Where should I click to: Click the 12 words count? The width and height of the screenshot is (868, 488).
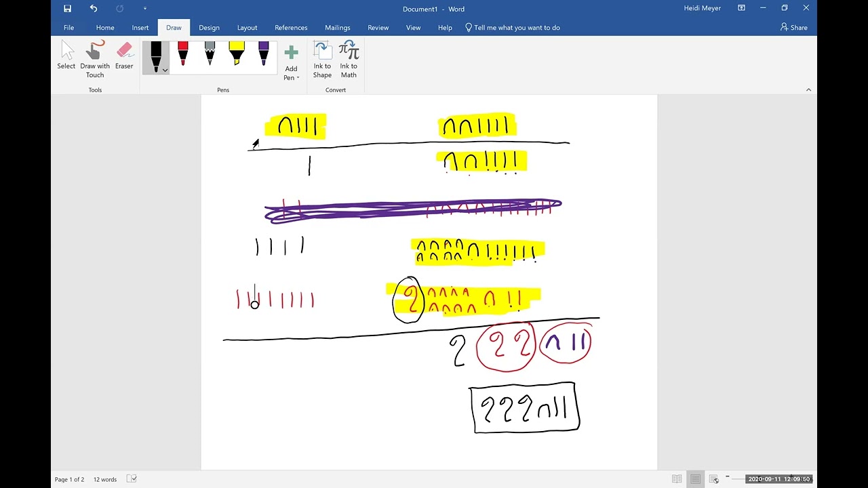105,479
